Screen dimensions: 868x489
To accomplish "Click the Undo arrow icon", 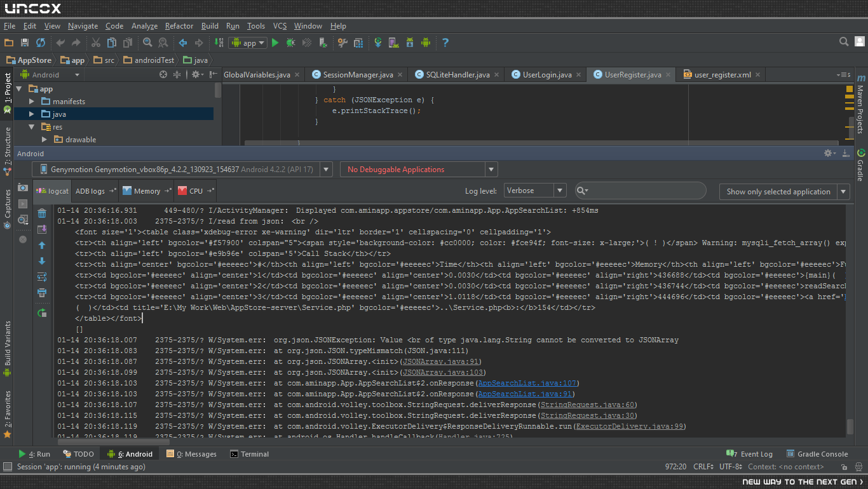I will (60, 43).
